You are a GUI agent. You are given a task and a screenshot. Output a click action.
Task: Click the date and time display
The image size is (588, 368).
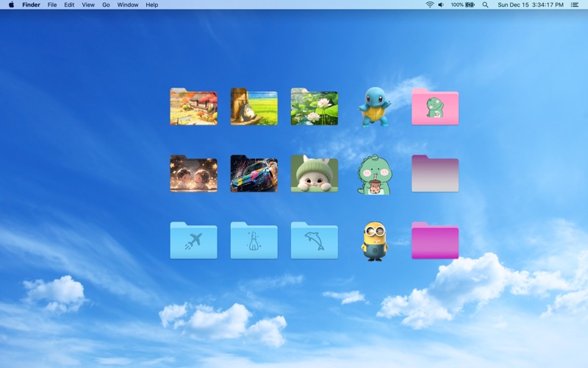[x=531, y=4]
